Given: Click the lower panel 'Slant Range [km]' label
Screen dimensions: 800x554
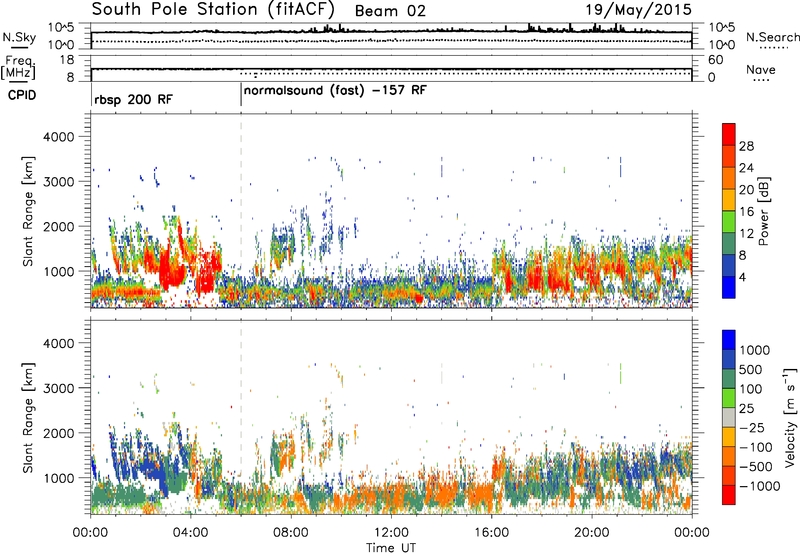Looking at the screenshot, I should click(x=28, y=417).
